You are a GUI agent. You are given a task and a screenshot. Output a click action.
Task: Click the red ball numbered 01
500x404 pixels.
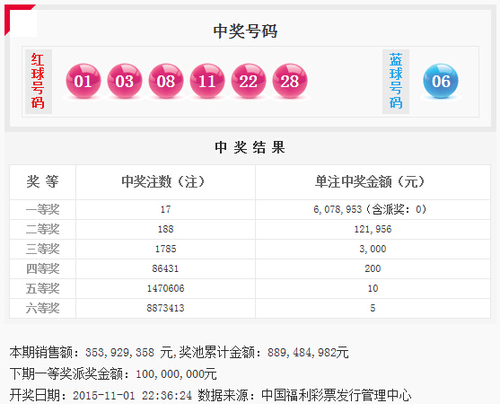(x=83, y=81)
